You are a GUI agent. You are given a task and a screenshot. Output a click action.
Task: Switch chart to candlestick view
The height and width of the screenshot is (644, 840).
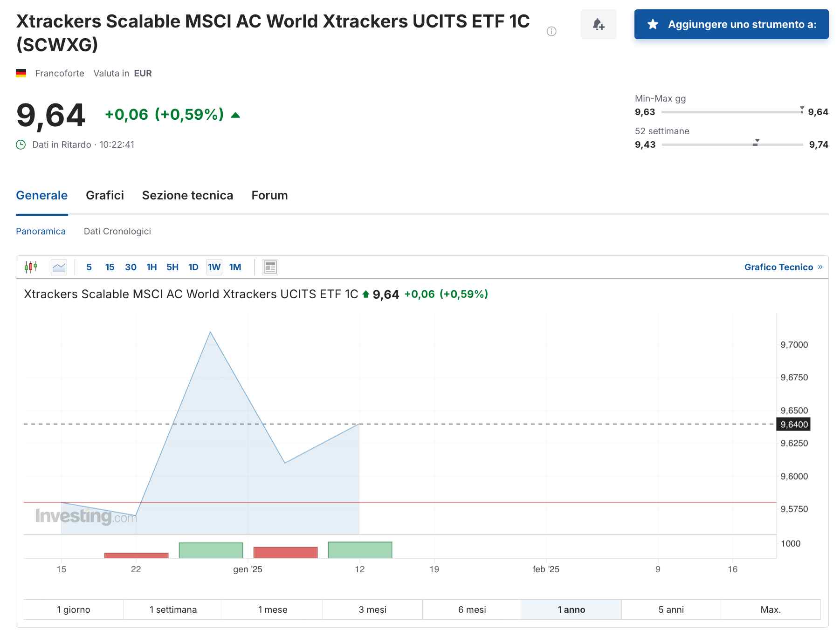[31, 267]
